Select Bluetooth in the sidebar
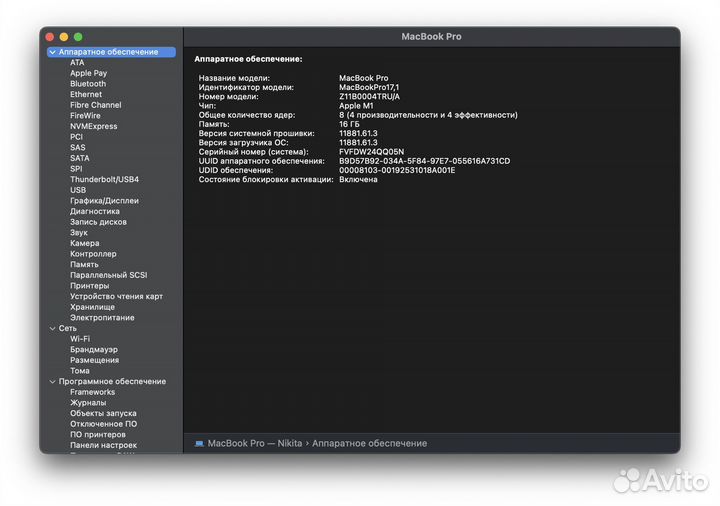This screenshot has width=720, height=506. tap(88, 84)
